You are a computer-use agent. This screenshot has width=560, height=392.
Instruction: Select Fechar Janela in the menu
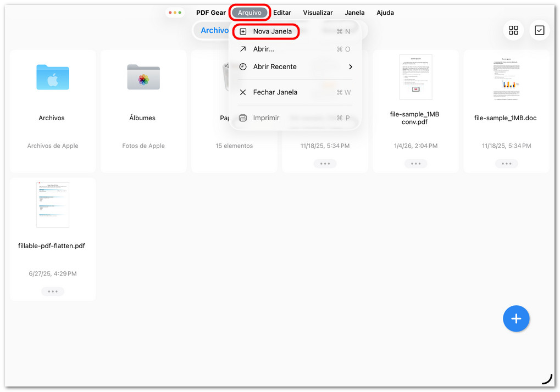[275, 92]
